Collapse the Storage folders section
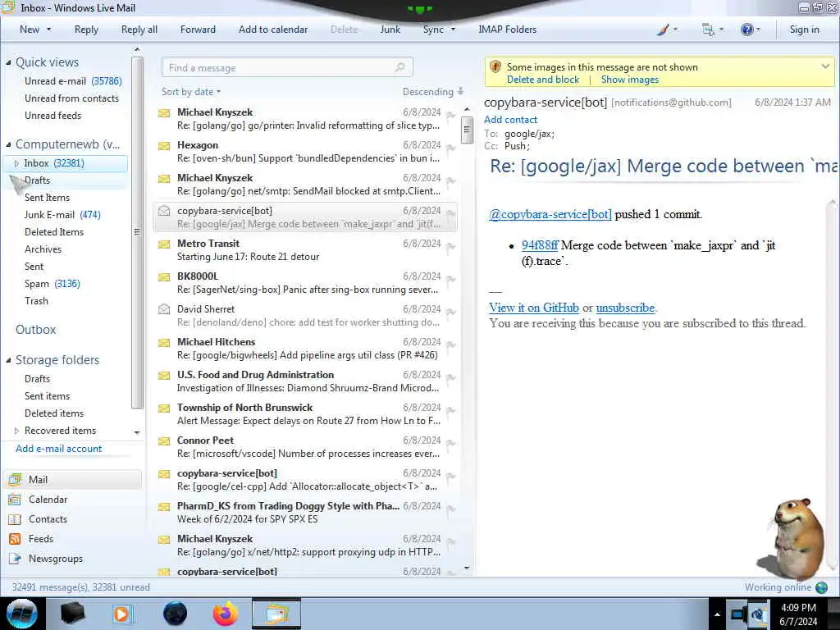The height and width of the screenshot is (630, 840). point(8,361)
